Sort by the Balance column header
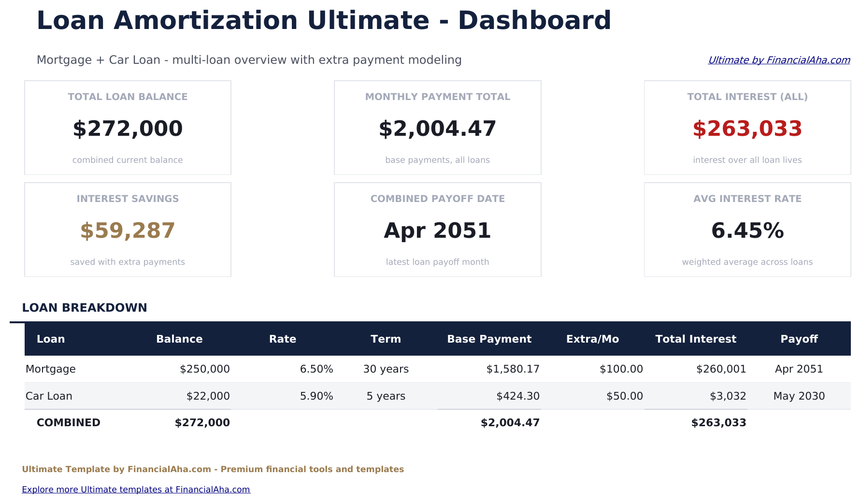Screen dimensions: 861x504 pos(179,339)
